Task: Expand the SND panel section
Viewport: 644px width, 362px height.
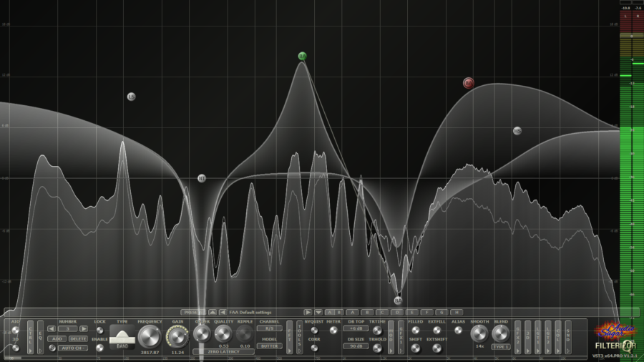Action: (x=568, y=338)
